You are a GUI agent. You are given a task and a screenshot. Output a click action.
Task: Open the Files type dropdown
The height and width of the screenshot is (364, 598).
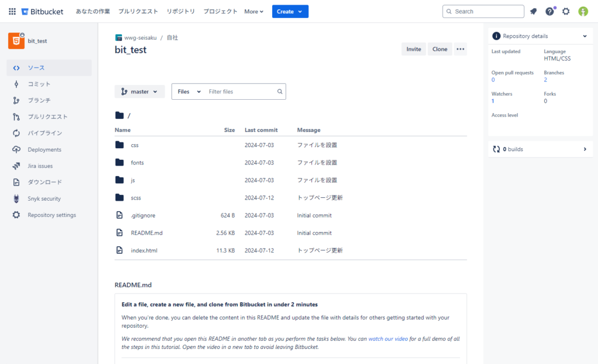(x=189, y=92)
